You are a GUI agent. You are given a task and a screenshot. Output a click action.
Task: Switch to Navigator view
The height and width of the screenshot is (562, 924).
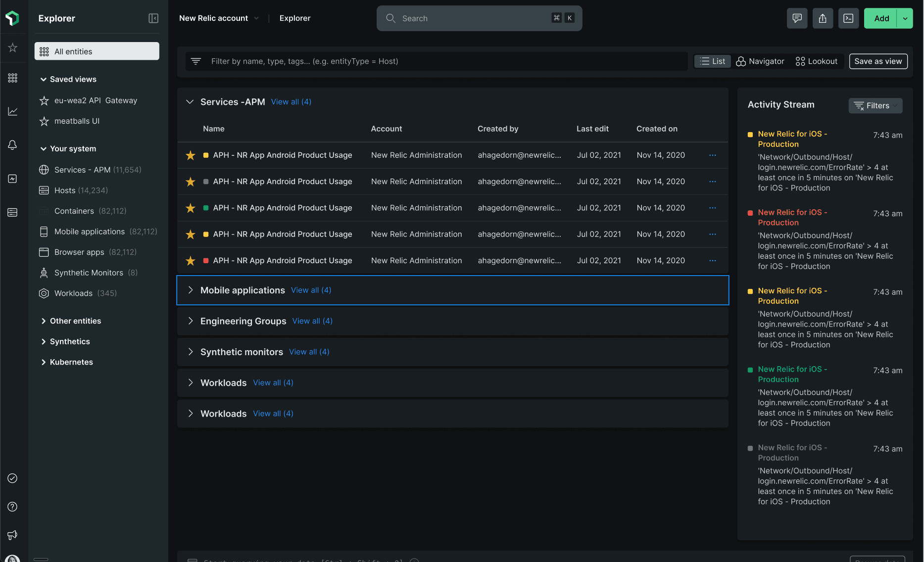pos(760,61)
